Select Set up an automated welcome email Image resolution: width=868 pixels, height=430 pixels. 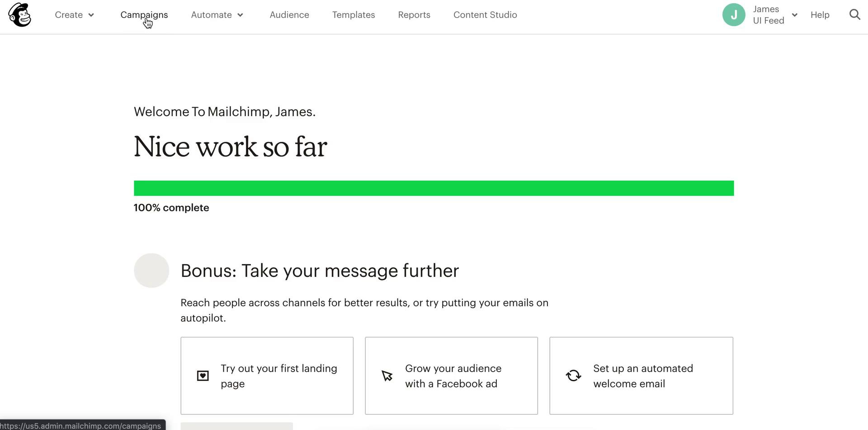(641, 376)
